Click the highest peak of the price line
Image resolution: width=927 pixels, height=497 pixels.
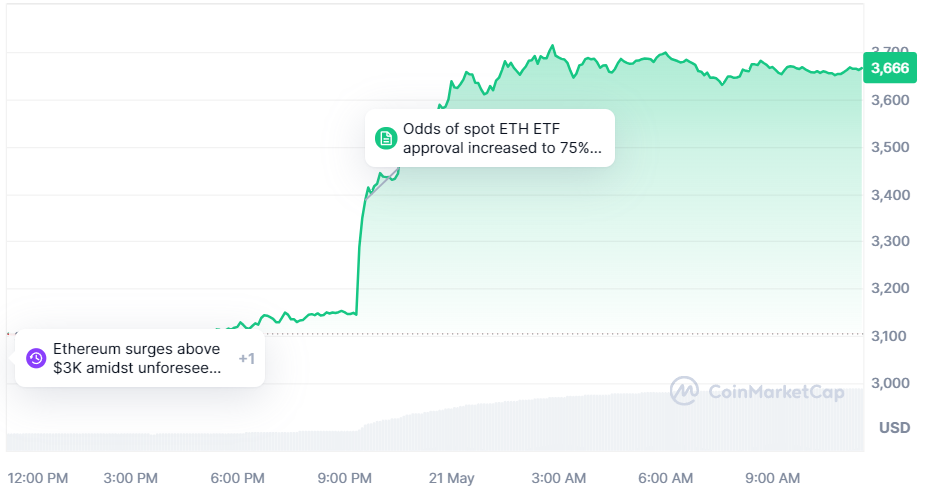point(553,46)
